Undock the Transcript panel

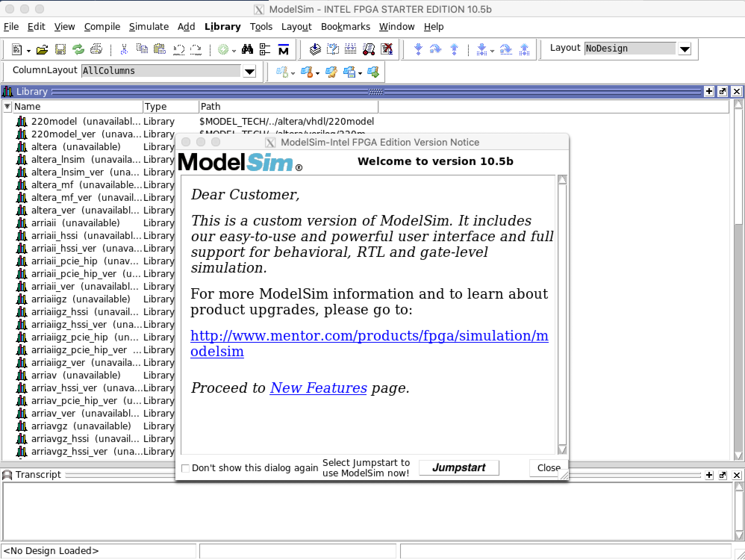coord(723,475)
